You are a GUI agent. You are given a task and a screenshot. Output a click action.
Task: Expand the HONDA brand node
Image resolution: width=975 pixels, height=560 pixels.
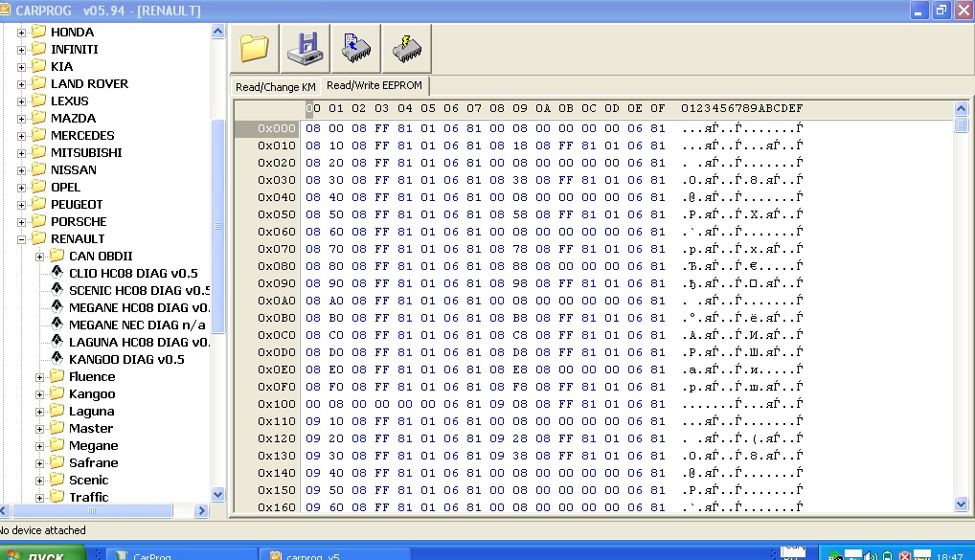(x=22, y=33)
